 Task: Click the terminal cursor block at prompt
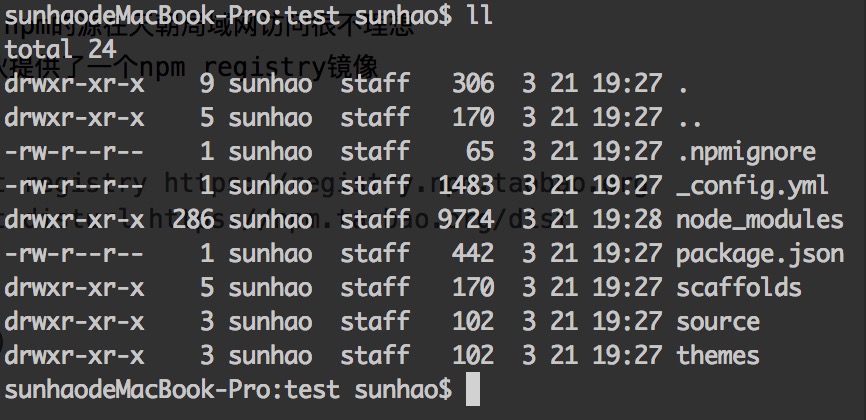pyautogui.click(x=473, y=389)
